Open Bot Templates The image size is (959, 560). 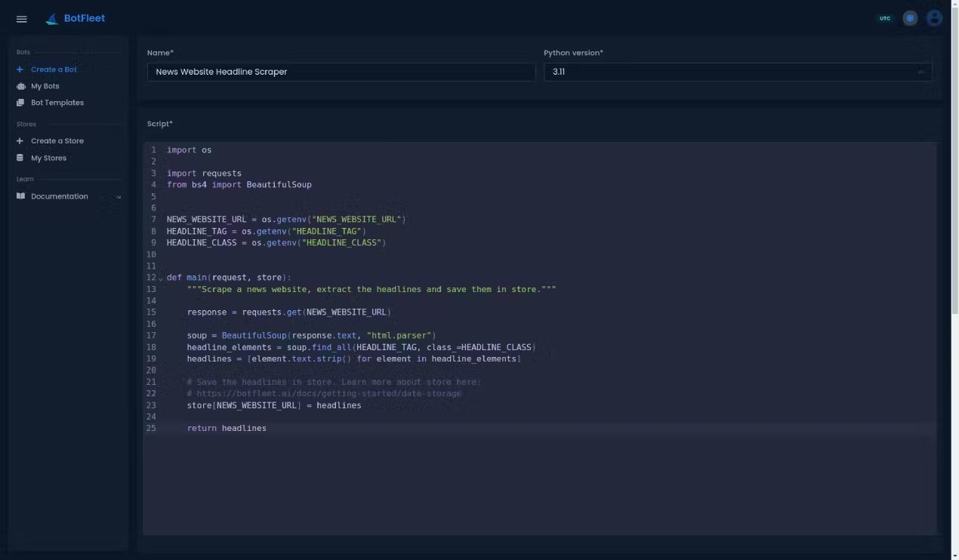point(57,103)
